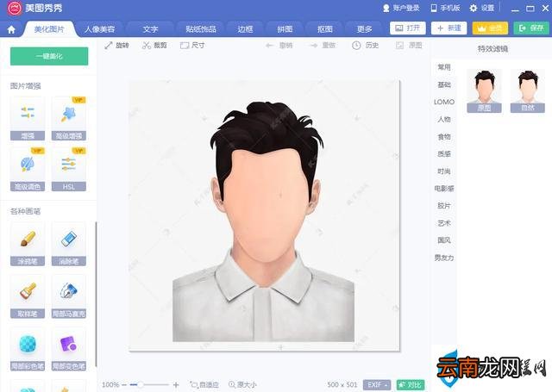Click the green 一键美化 button
The height and width of the screenshot is (392, 552).
coord(49,56)
